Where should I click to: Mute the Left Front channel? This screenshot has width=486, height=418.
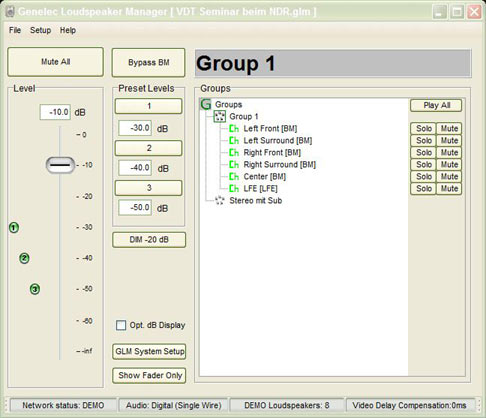(449, 128)
